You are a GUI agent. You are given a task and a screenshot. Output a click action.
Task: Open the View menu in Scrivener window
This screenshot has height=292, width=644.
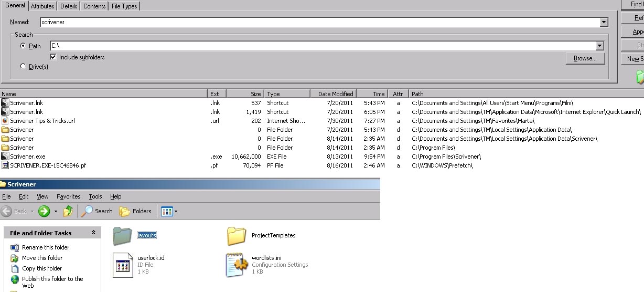42,196
